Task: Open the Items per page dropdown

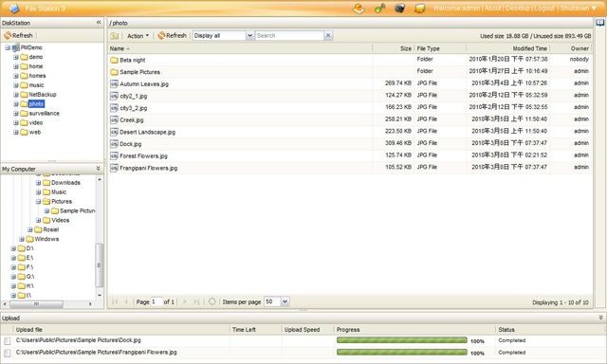Action: [x=285, y=301]
